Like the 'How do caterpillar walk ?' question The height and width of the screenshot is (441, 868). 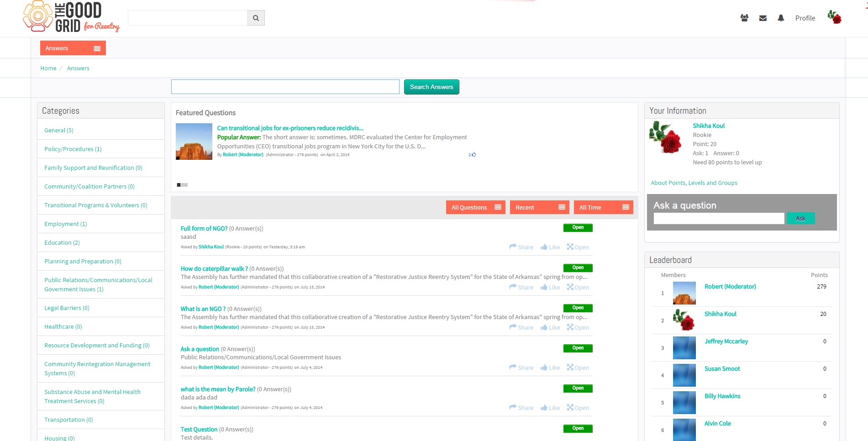pyautogui.click(x=550, y=287)
